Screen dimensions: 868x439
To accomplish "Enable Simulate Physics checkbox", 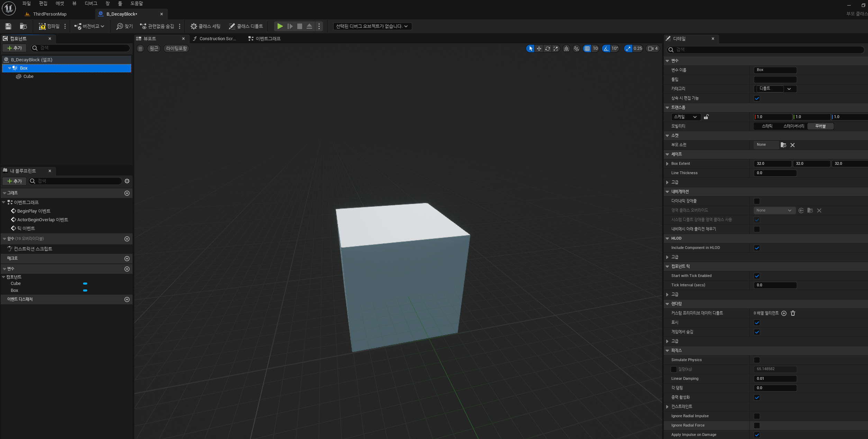I will (x=757, y=360).
